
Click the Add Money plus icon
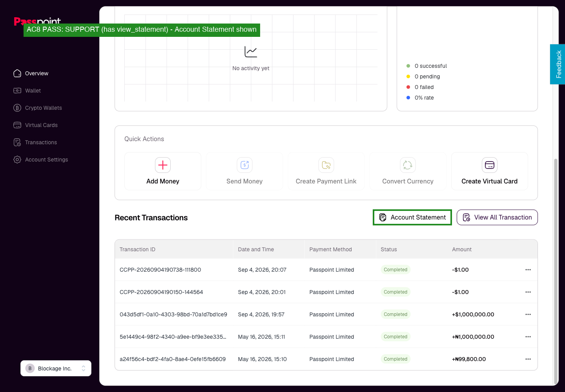pos(163,165)
